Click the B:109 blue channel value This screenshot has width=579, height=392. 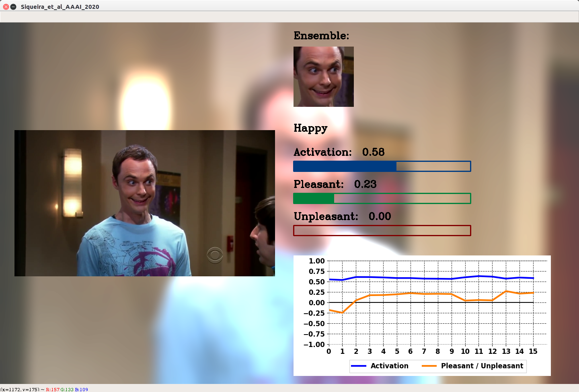tap(82, 390)
